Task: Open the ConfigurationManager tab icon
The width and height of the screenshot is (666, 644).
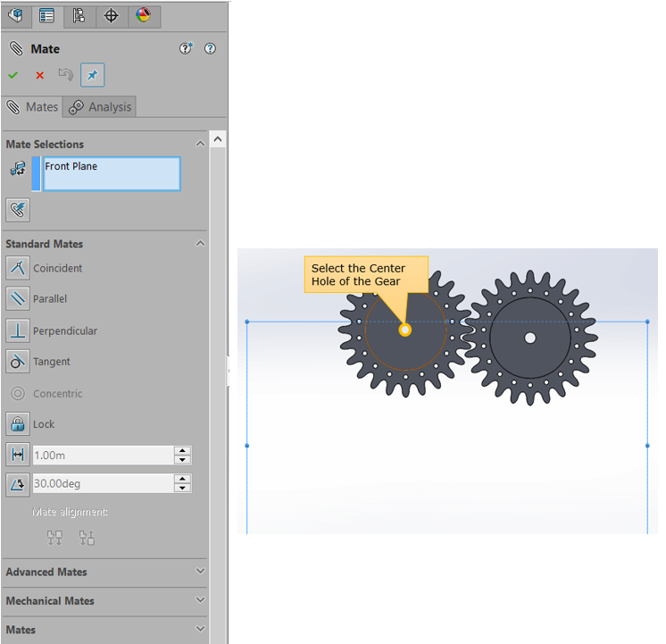Action: (79, 16)
